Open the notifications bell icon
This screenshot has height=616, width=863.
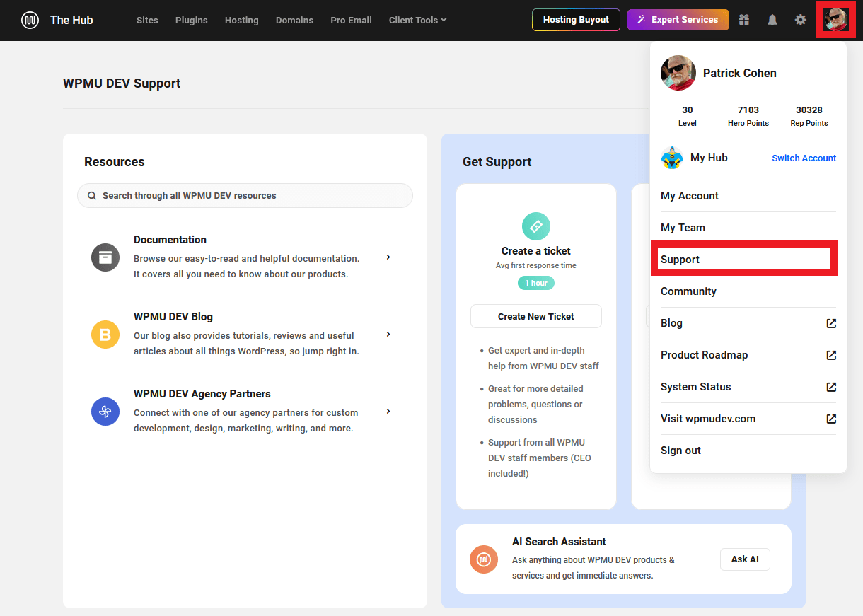[x=772, y=20]
